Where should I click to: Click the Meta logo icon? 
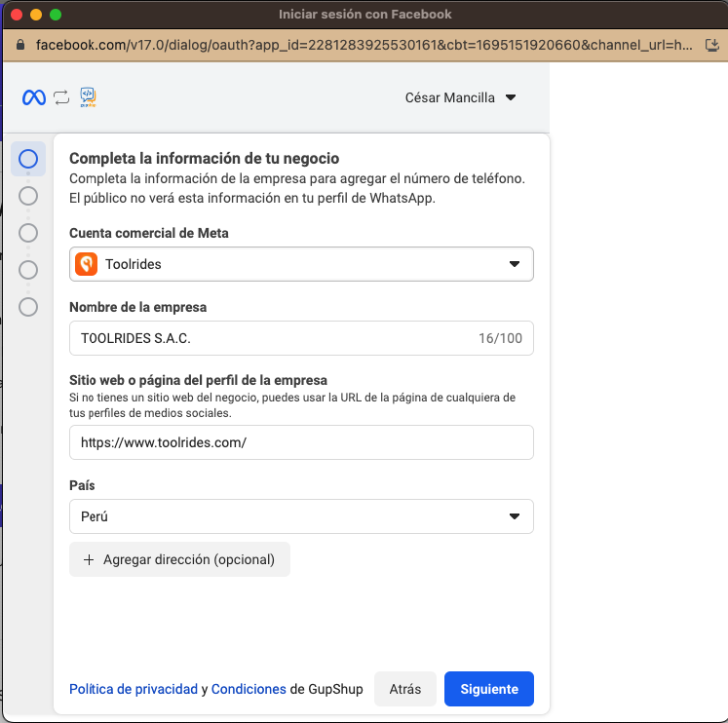(34, 97)
